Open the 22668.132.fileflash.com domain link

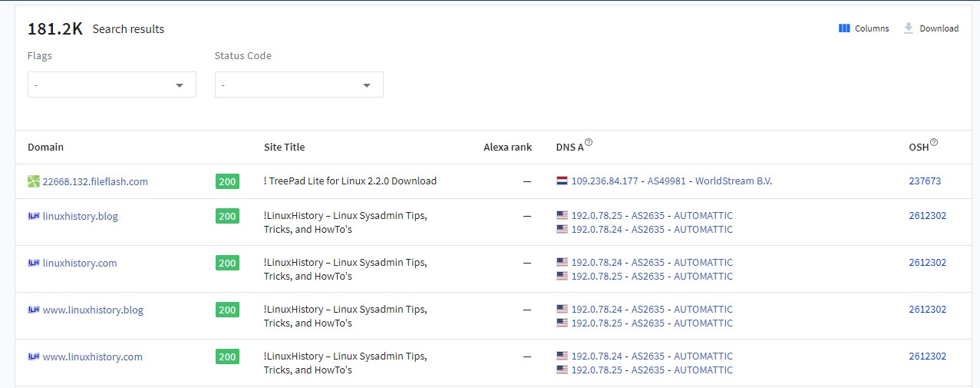(95, 182)
